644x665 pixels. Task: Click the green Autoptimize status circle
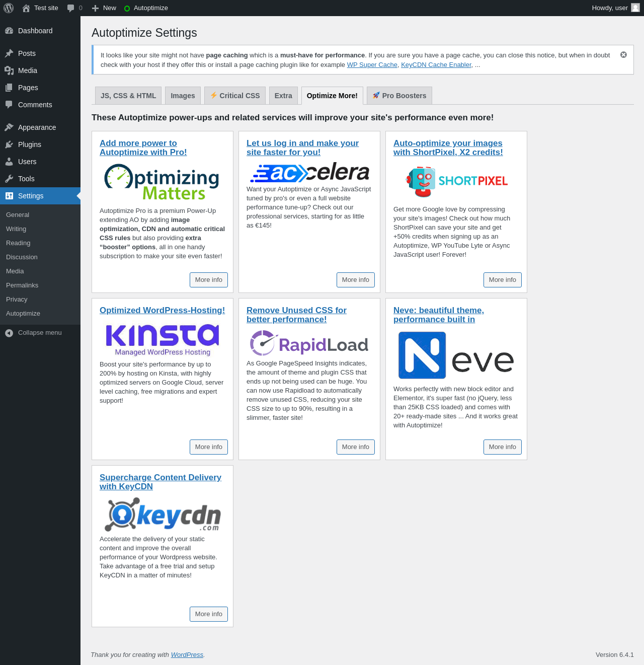click(x=127, y=9)
